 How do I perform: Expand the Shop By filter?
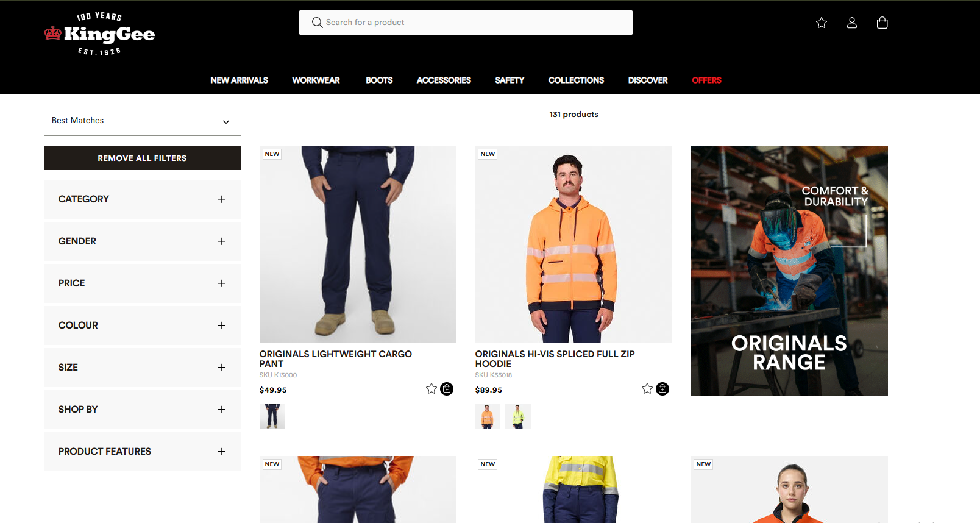[143, 410]
